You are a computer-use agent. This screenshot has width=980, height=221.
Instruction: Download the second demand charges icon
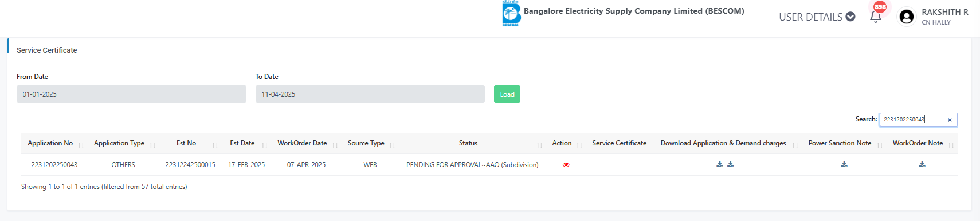[x=731, y=164]
